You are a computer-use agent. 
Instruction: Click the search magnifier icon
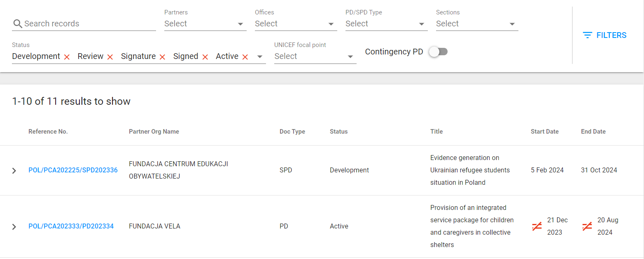17,24
